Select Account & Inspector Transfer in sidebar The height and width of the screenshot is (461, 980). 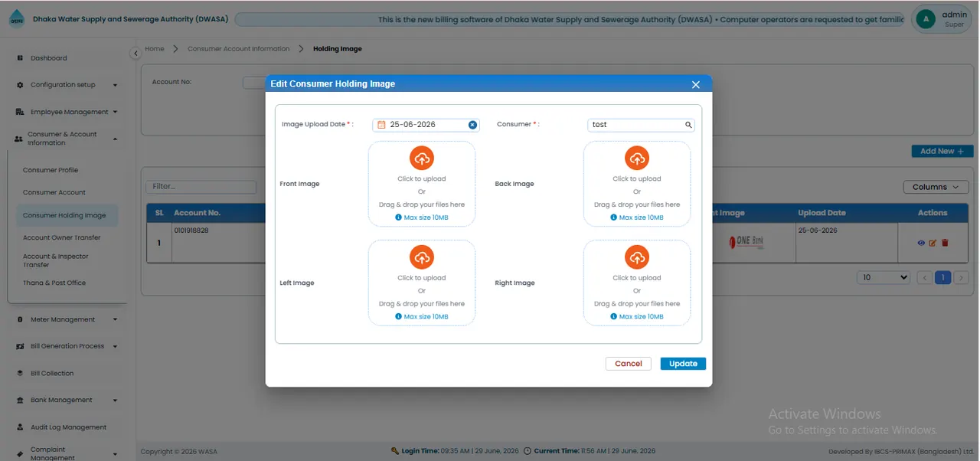pyautogui.click(x=56, y=260)
